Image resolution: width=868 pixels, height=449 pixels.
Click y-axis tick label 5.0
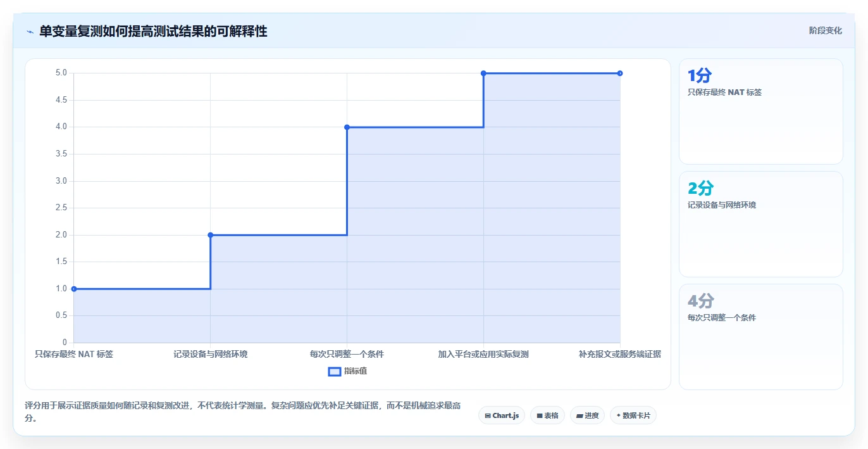[61, 73]
